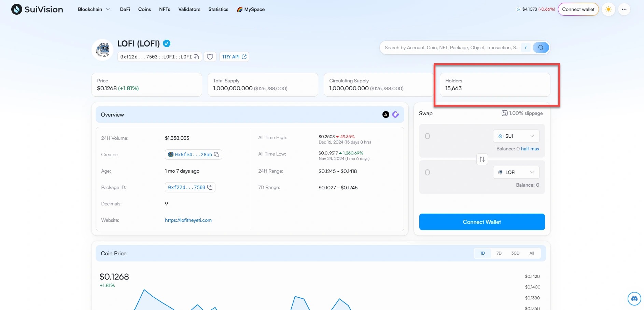Toggle light theme with the sun icon

pyautogui.click(x=608, y=9)
